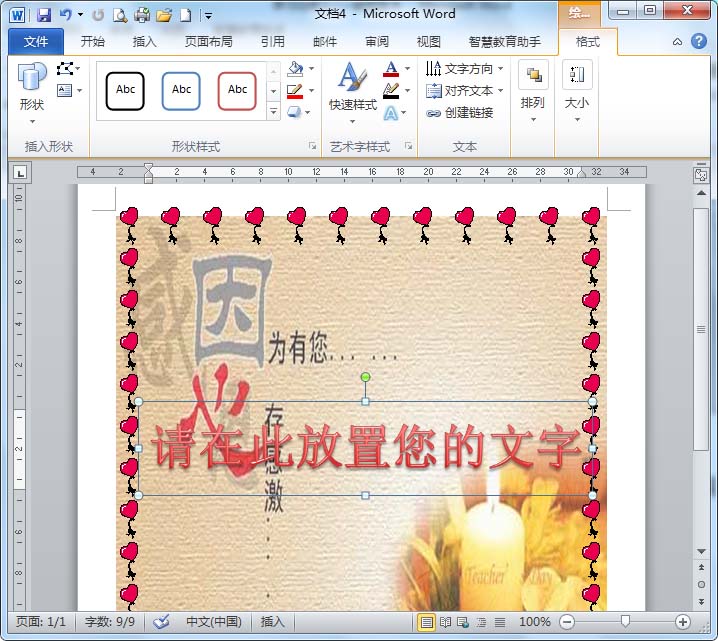Image resolution: width=718 pixels, height=641 pixels.
Task: Click the Save icon in quick access toolbar
Action: pos(44,15)
